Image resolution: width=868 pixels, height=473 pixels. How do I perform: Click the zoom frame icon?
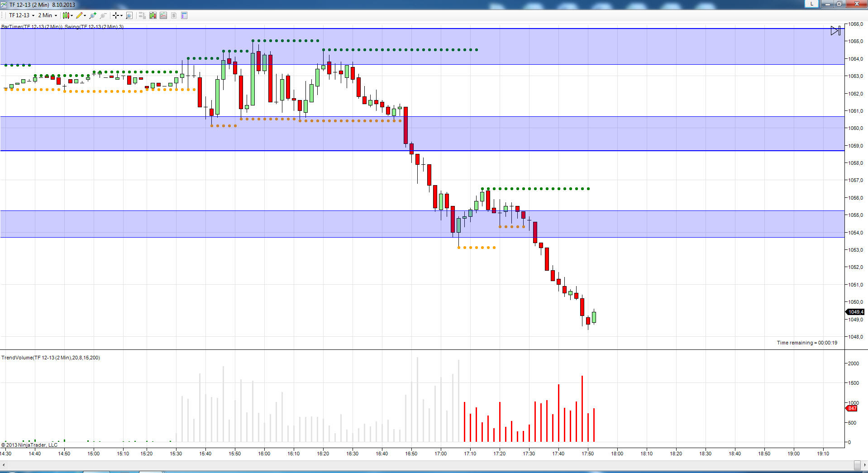click(129, 15)
